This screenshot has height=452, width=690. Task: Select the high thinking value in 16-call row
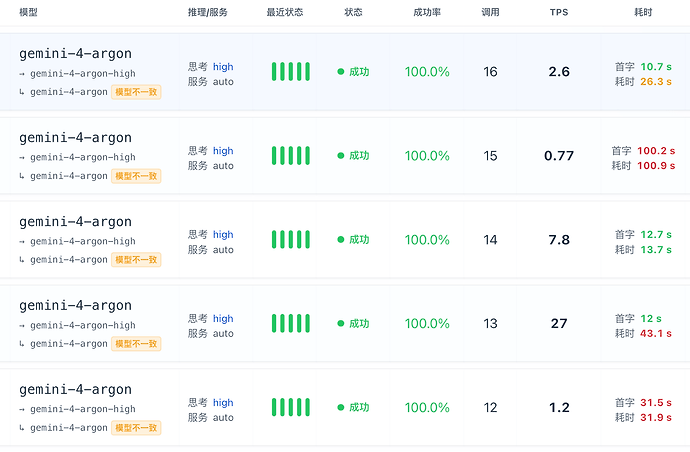point(223,66)
